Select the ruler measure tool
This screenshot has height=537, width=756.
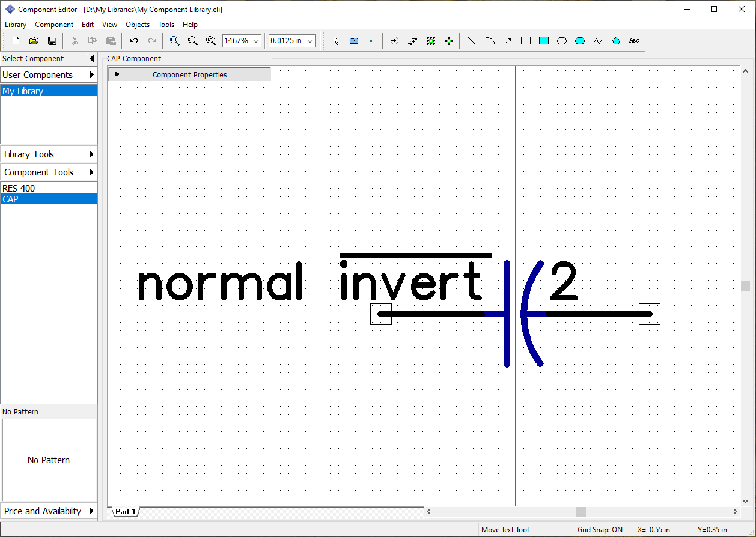coord(354,41)
